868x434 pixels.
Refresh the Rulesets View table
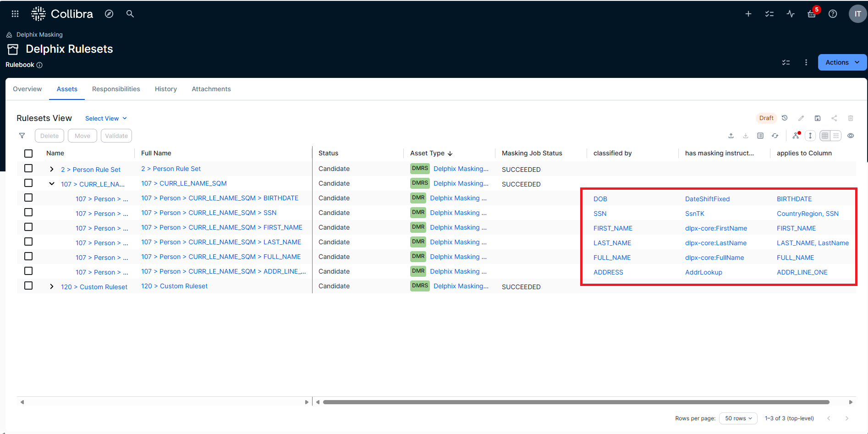tap(775, 136)
